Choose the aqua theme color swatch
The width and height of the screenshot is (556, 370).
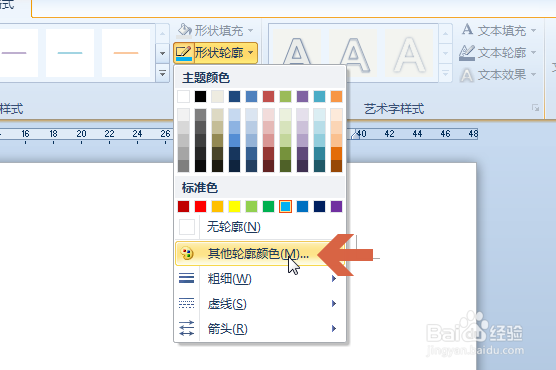click(x=319, y=96)
